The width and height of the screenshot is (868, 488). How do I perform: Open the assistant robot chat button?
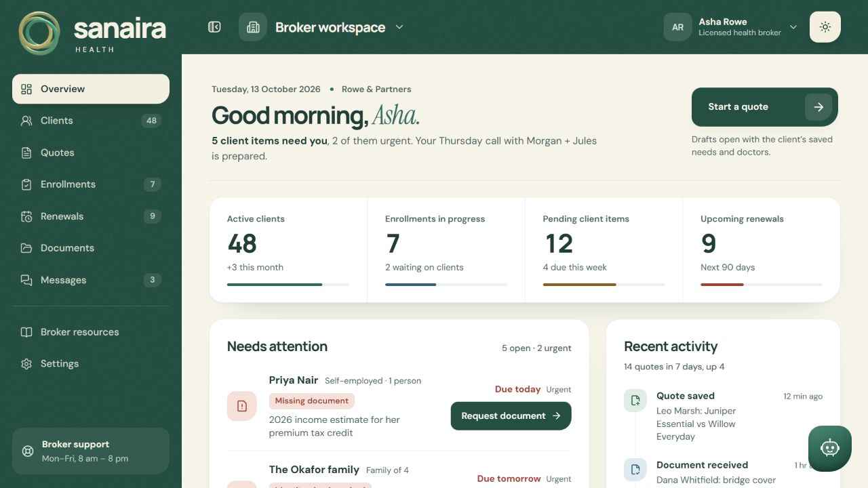[x=830, y=448]
